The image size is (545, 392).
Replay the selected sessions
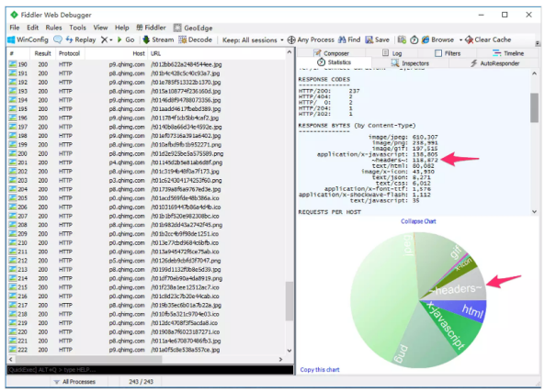coord(81,39)
